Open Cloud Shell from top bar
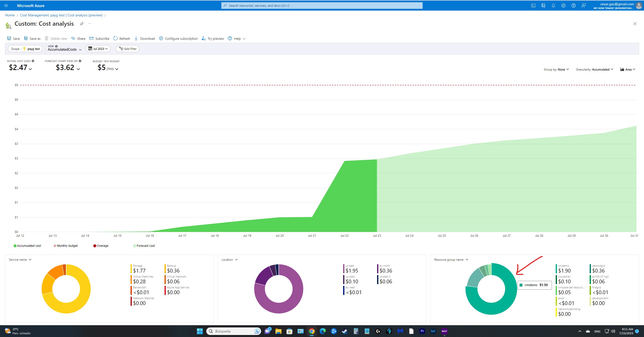The width and height of the screenshot is (644, 337). (533, 6)
